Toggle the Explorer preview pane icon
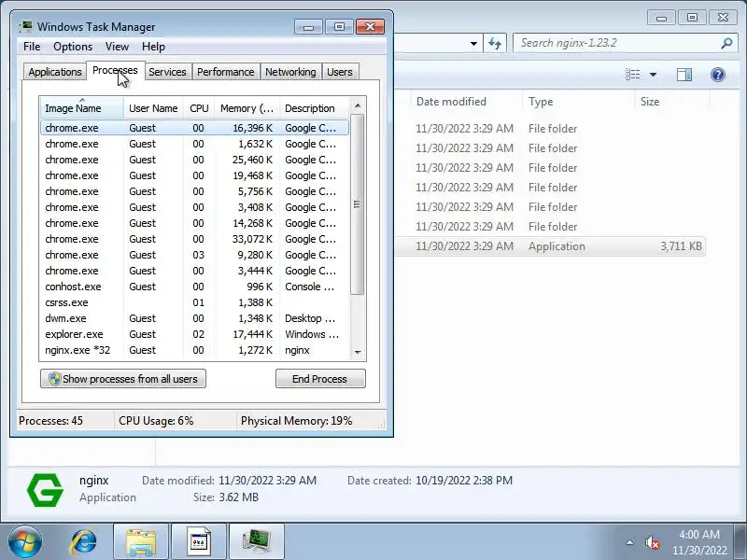The width and height of the screenshot is (747, 560). [x=684, y=75]
